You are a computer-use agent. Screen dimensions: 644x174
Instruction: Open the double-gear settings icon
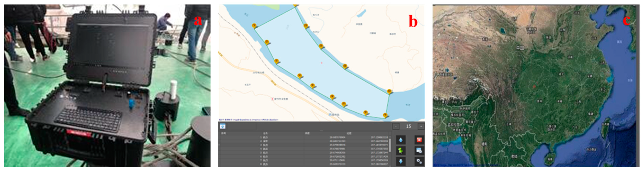coord(419,161)
